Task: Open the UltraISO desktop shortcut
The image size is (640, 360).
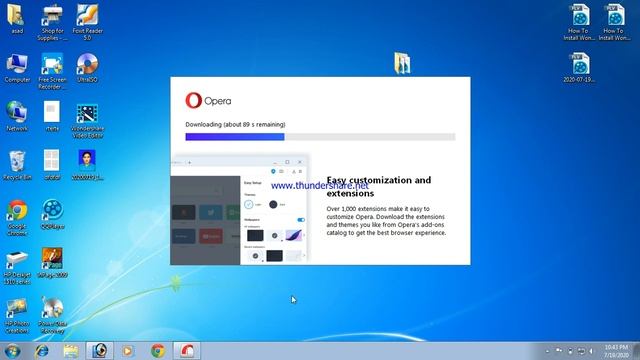Action: (x=87, y=68)
